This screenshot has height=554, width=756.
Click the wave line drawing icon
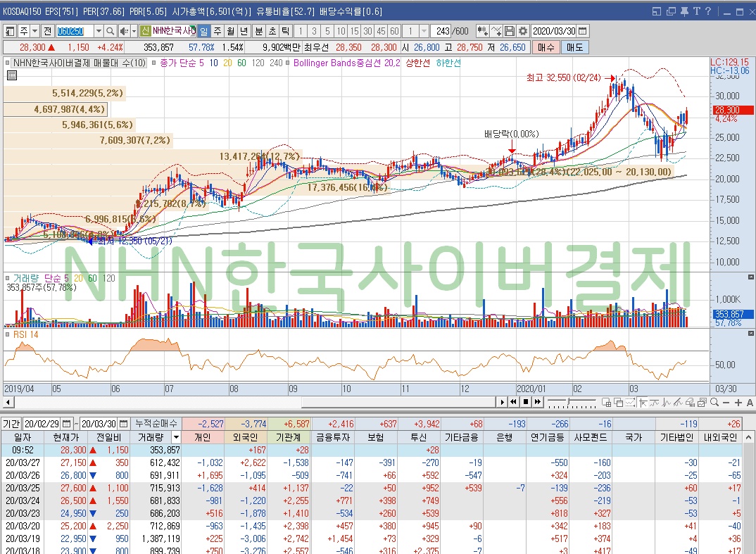654,403
